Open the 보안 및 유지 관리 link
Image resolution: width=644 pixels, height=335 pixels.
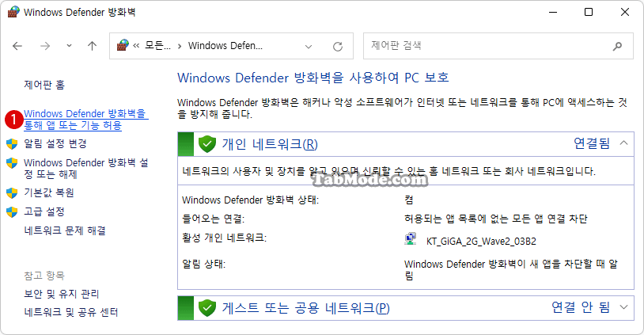click(x=61, y=294)
